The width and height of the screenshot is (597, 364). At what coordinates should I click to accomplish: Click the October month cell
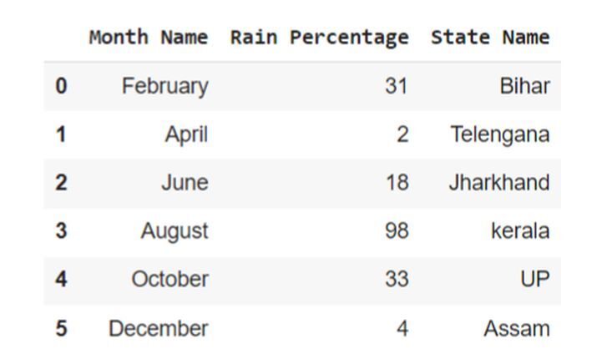coord(169,280)
